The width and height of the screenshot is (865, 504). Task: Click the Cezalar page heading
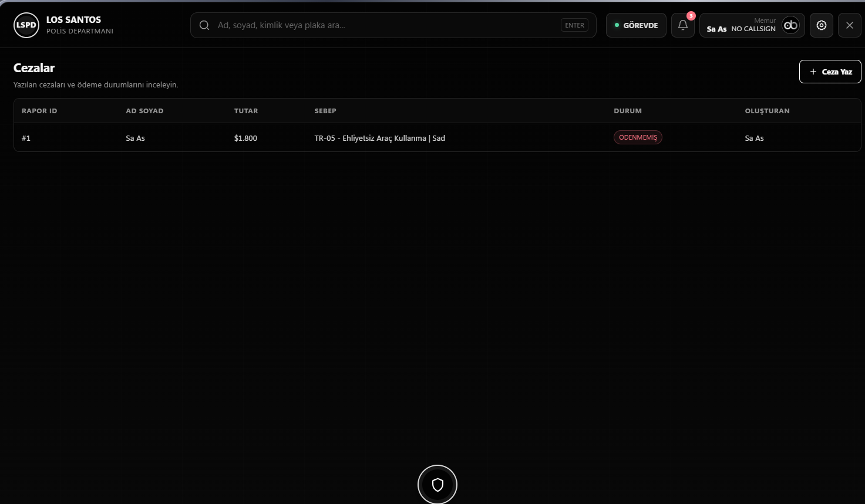(34, 68)
